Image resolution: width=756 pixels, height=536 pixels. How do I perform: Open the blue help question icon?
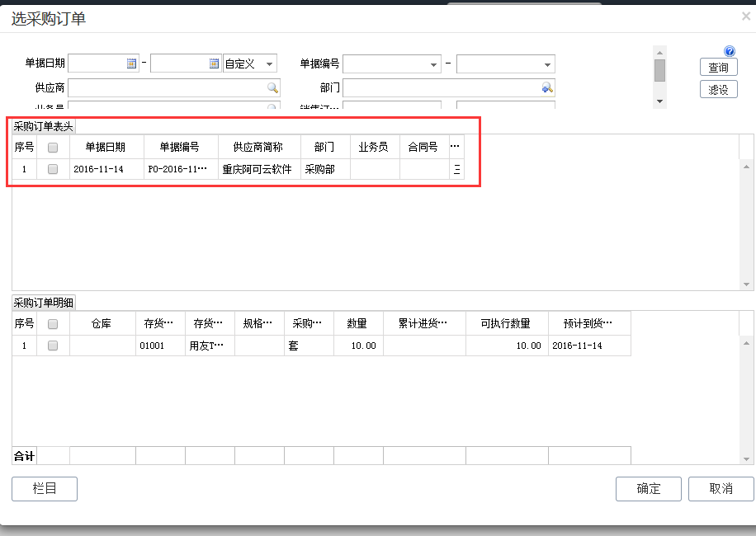point(730,51)
